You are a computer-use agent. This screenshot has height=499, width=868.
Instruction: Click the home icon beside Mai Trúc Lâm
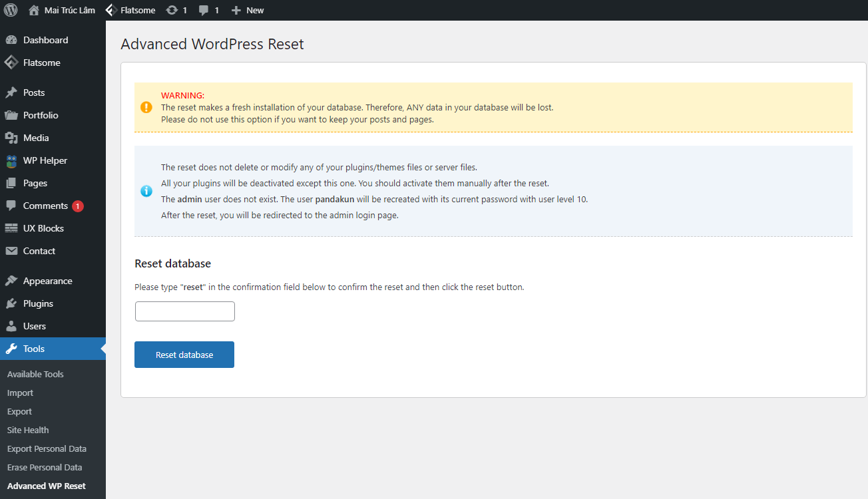[x=34, y=10]
